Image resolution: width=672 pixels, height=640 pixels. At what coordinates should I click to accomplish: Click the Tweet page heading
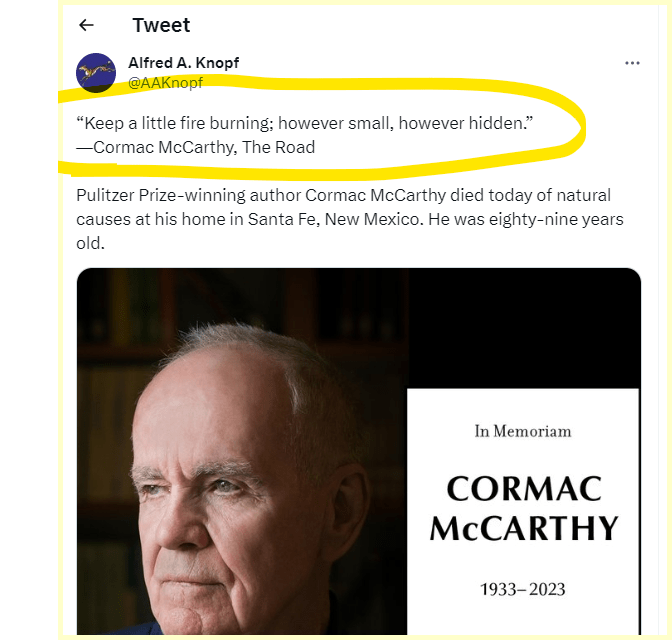coord(160,26)
